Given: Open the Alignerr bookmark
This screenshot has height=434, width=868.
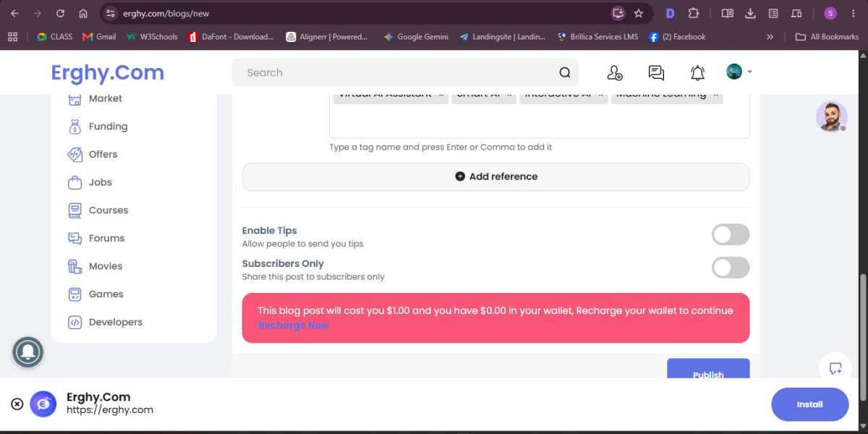Looking at the screenshot, I should pyautogui.click(x=327, y=37).
